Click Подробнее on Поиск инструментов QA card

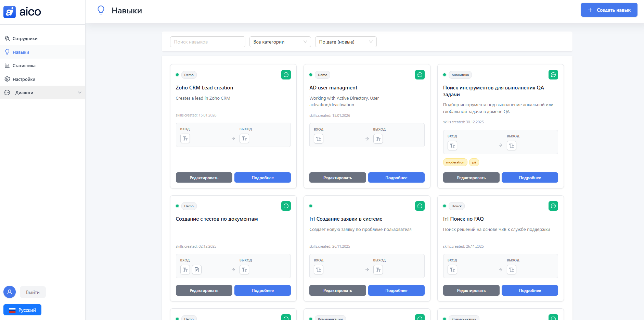pyautogui.click(x=530, y=177)
